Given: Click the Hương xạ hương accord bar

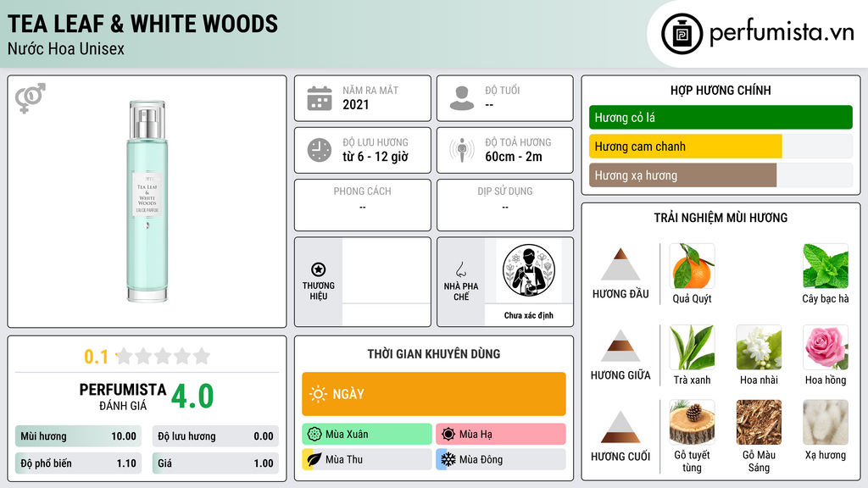Looking at the screenshot, I should point(721,175).
